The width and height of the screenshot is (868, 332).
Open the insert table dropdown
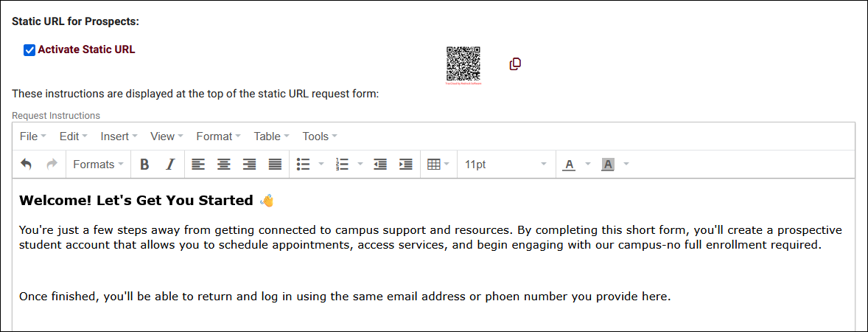pos(438,165)
